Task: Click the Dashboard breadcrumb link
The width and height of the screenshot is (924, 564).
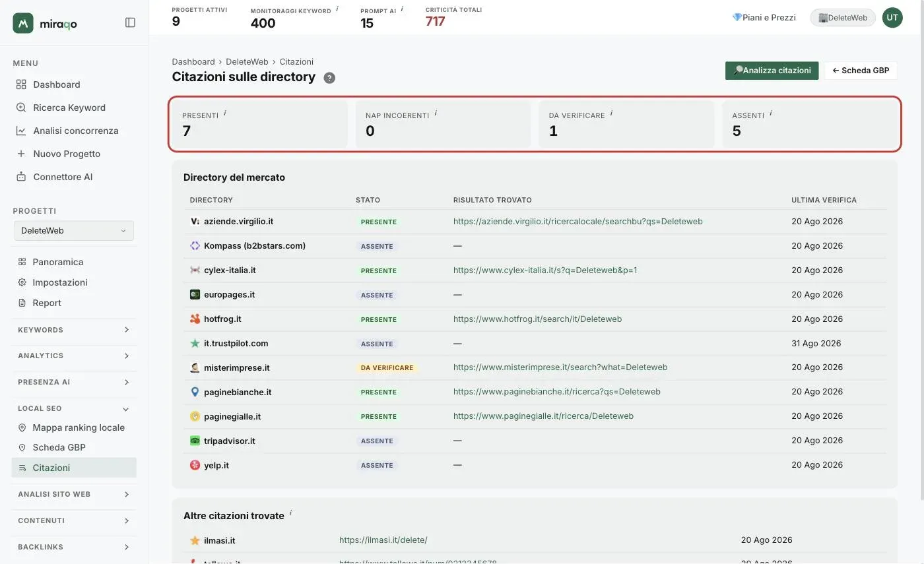Action: click(x=193, y=62)
